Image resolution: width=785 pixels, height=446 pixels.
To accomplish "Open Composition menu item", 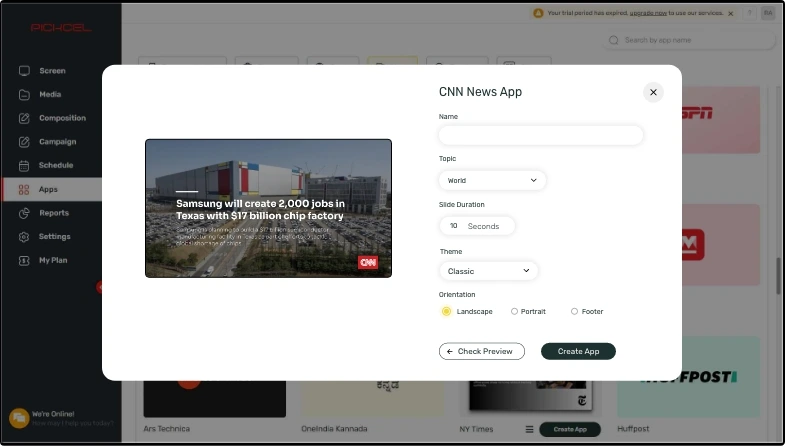I will [x=61, y=118].
